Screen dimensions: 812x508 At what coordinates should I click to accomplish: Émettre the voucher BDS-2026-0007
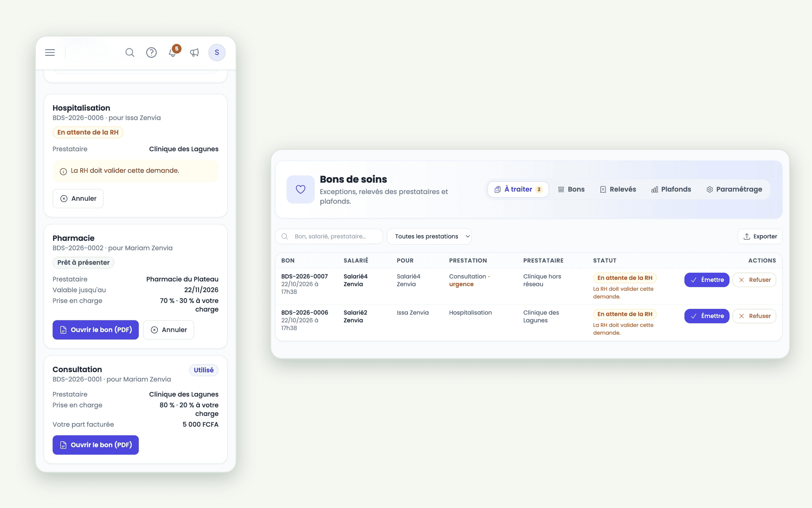point(707,280)
